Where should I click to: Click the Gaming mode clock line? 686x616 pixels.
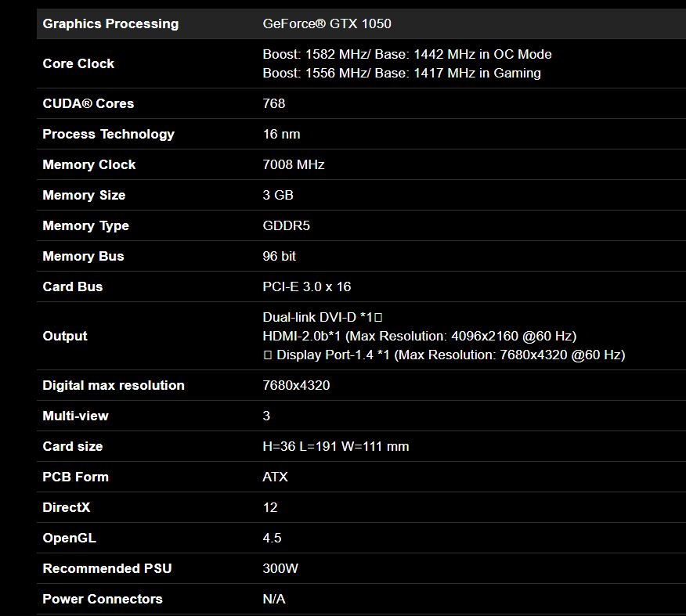pos(402,73)
